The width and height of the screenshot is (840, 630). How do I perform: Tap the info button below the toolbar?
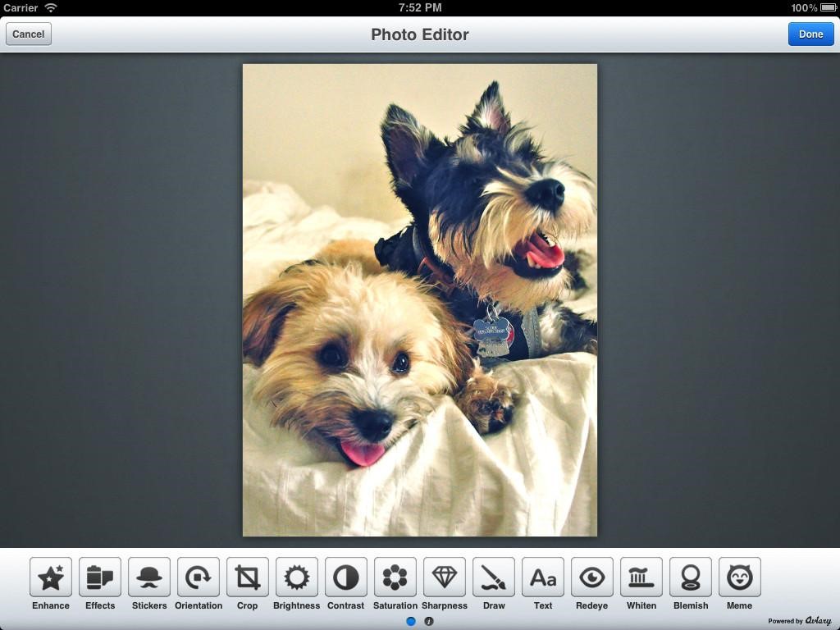(x=430, y=621)
